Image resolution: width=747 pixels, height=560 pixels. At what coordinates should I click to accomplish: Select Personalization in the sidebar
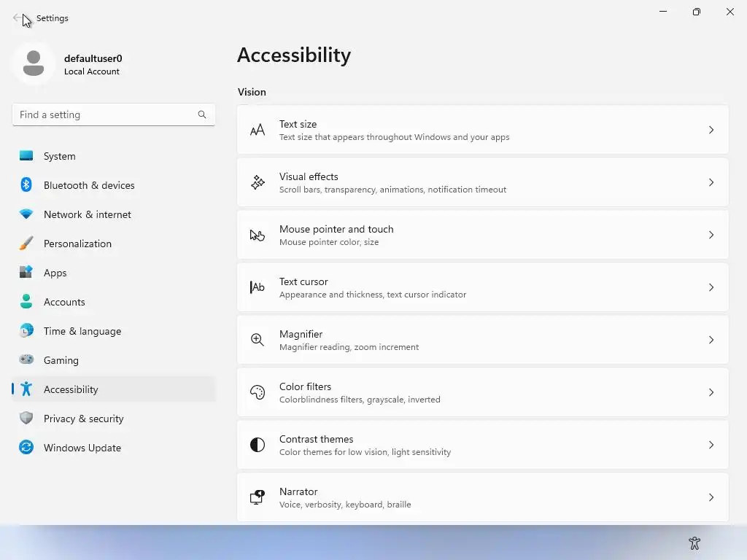[x=77, y=244]
